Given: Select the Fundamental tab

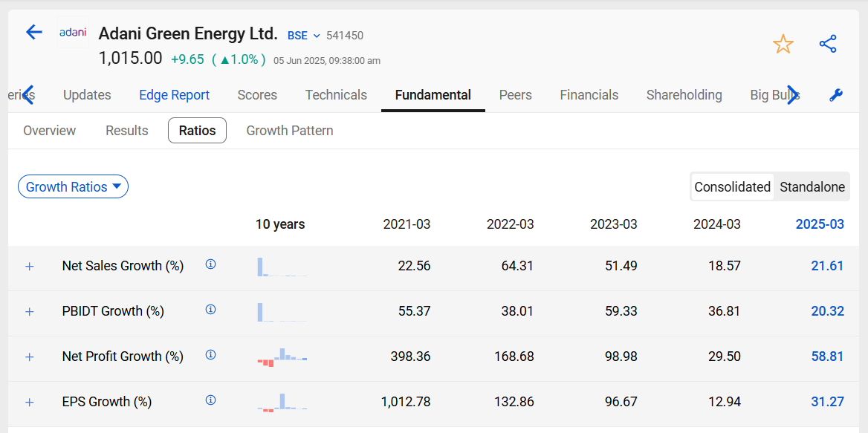Looking at the screenshot, I should pyautogui.click(x=433, y=95).
